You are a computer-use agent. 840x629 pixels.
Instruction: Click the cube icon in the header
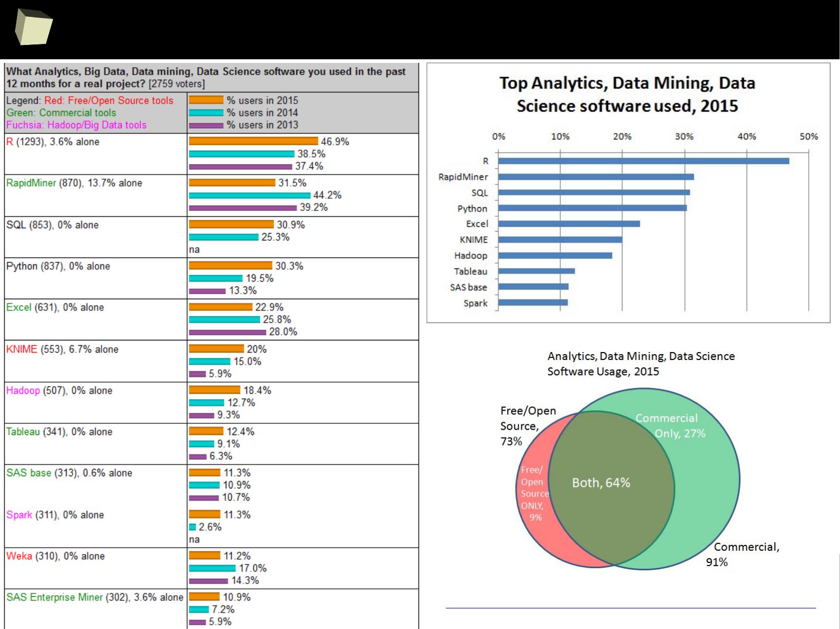pos(33,27)
